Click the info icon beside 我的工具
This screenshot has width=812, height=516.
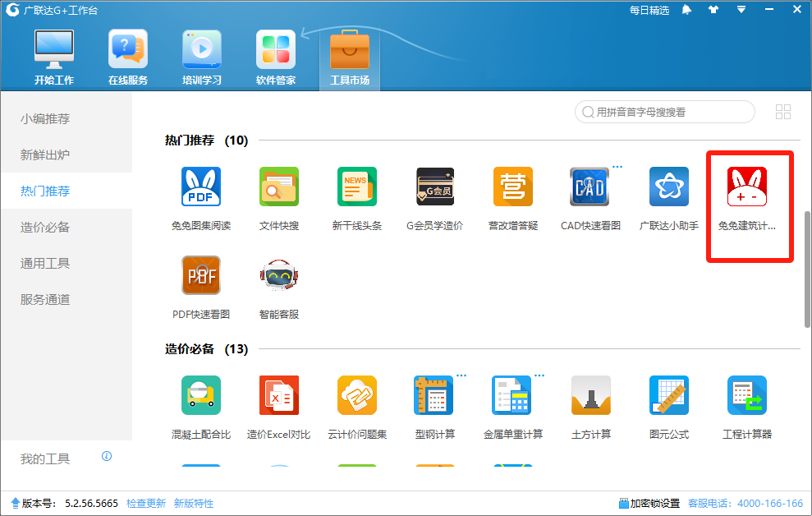[x=107, y=456]
